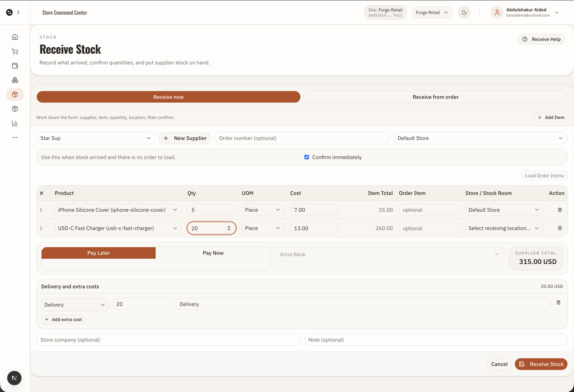Click the Add Item button
Viewport: 574px width, 392px height.
[551, 117]
